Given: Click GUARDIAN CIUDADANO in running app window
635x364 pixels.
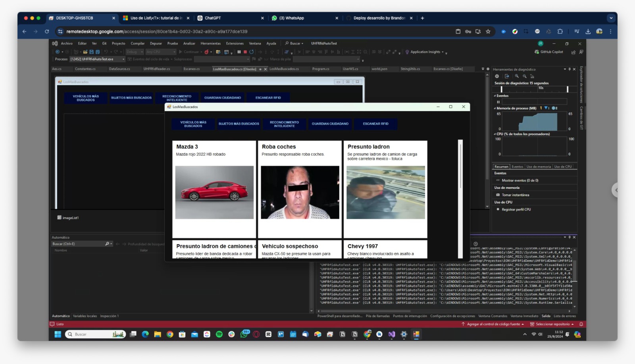Looking at the screenshot, I should (330, 124).
